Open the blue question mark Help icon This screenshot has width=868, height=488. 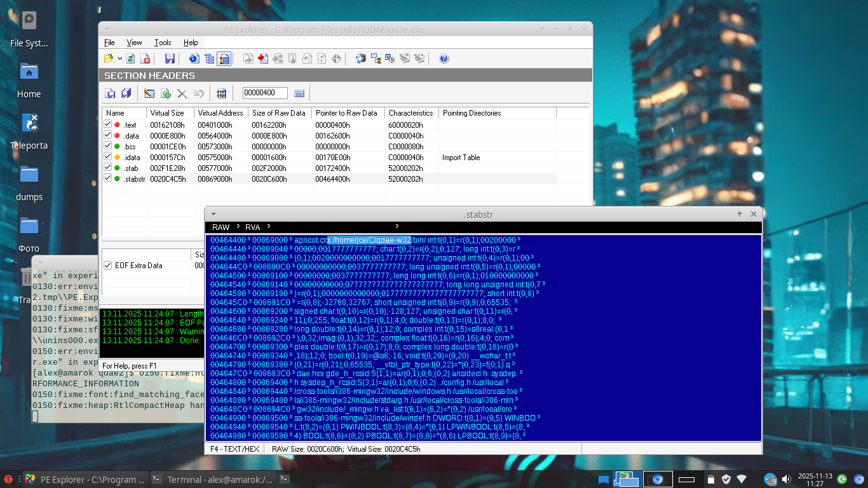[444, 59]
